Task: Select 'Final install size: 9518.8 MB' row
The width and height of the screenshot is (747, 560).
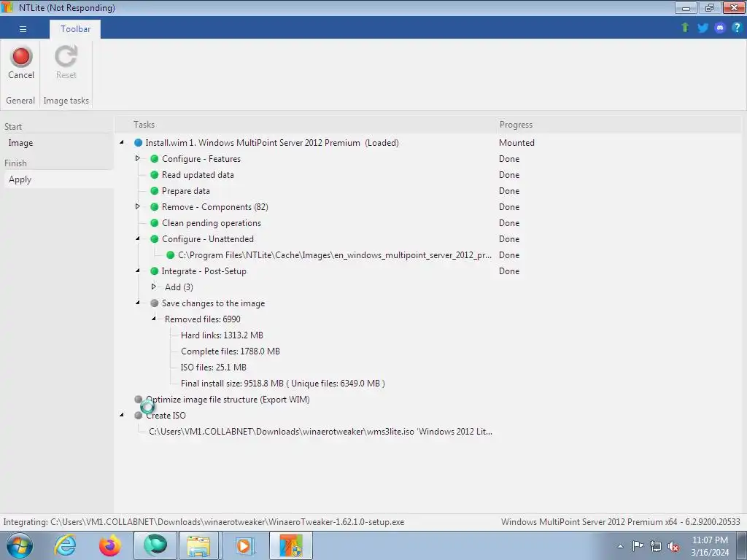Action: [282, 384]
